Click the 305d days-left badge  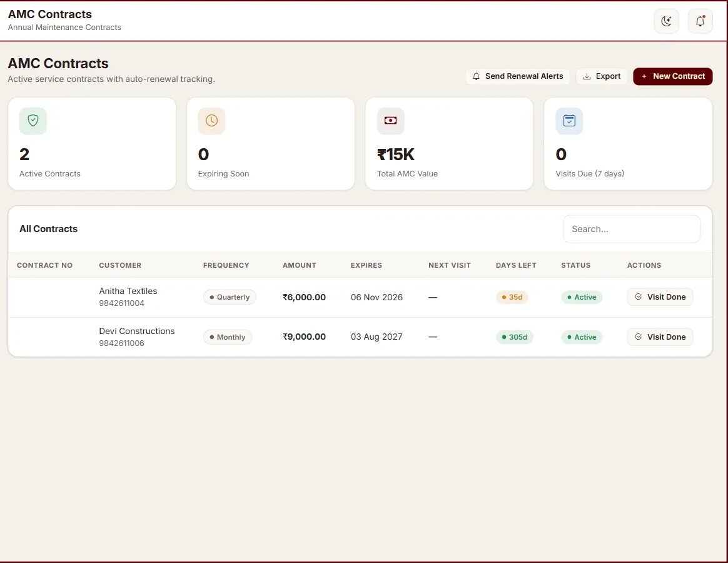pyautogui.click(x=515, y=337)
